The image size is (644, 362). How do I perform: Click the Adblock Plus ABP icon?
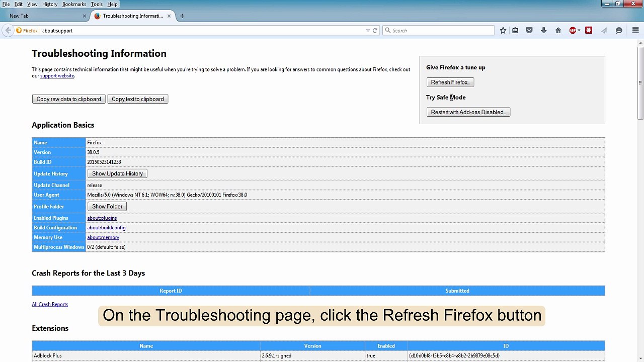pyautogui.click(x=573, y=31)
